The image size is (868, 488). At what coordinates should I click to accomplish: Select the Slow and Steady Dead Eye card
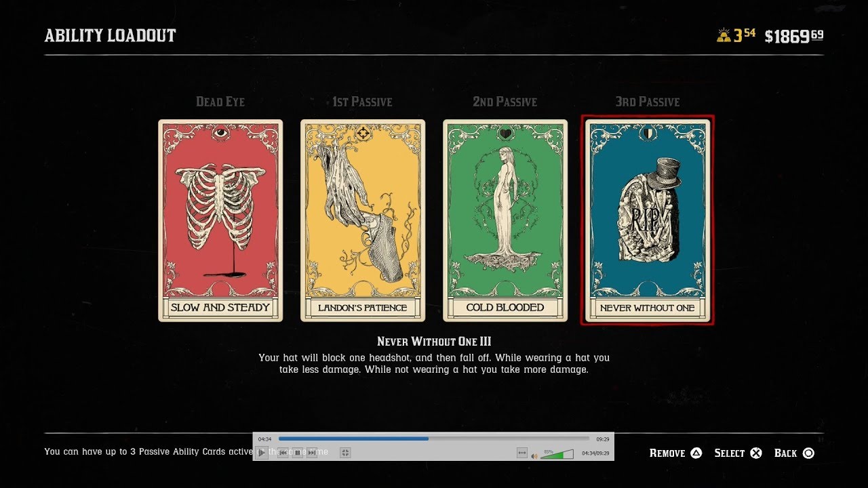point(220,220)
